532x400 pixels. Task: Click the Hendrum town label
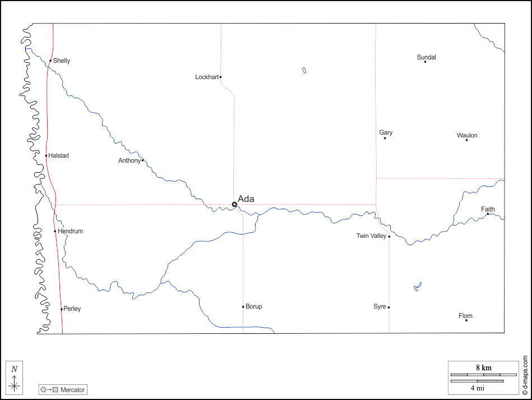point(70,231)
